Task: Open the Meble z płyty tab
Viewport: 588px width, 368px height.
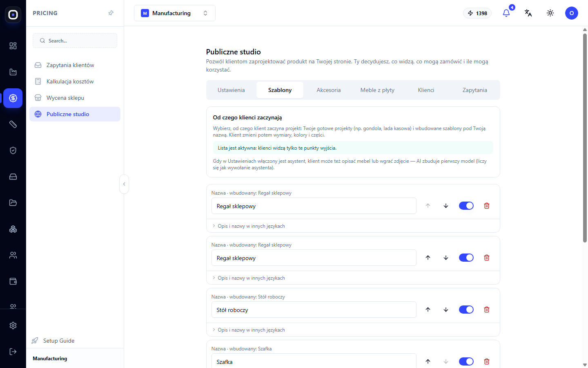Action: tap(377, 90)
